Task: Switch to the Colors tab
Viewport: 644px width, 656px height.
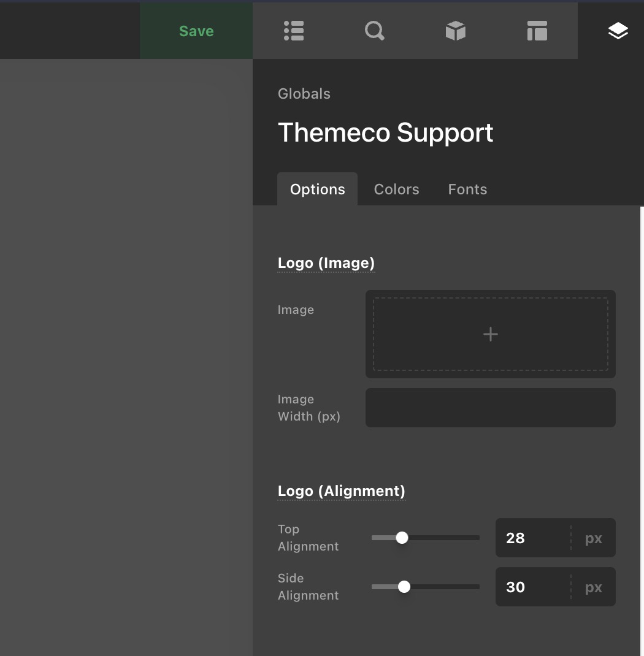Action: (396, 189)
